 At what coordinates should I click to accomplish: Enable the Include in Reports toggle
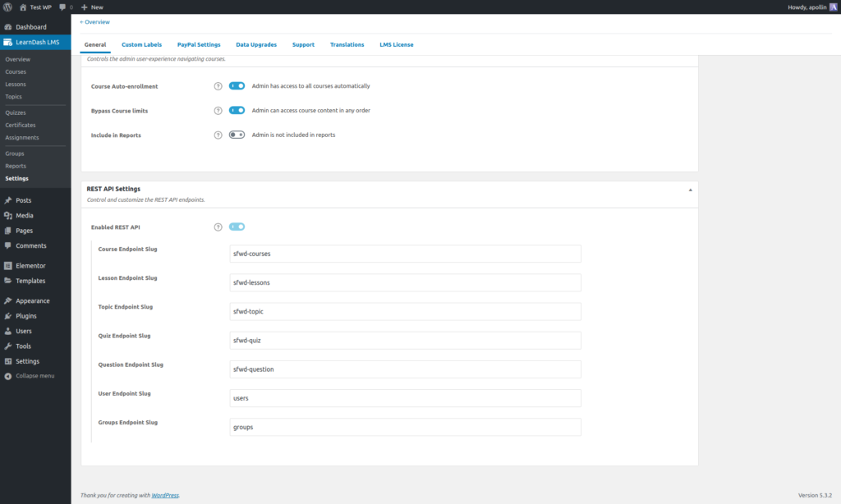point(237,135)
